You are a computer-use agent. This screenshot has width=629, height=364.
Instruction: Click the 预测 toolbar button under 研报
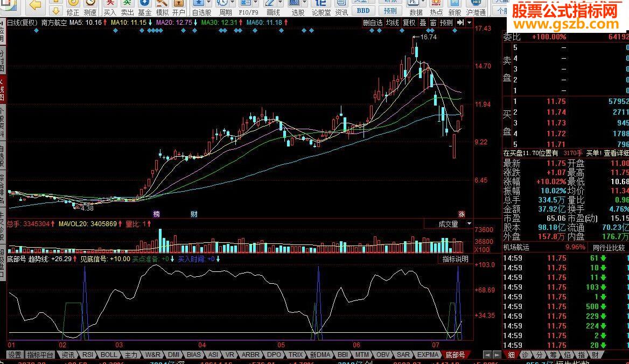[390, 11]
